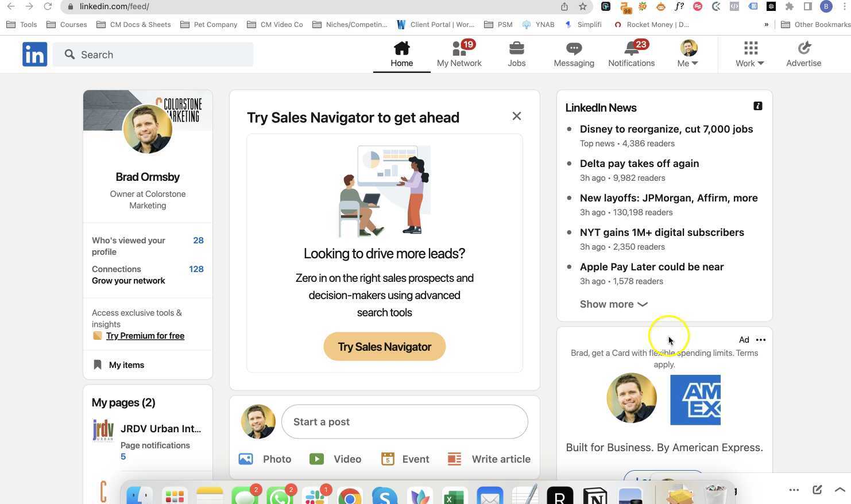
Task: Expand messaging overlay with up chevron
Action: tap(840, 490)
